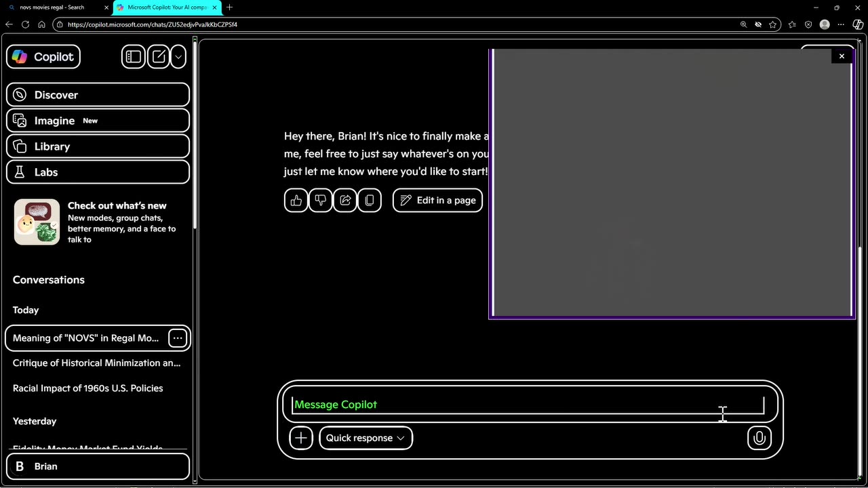Viewport: 868px width, 488px height.
Task: Expand the chevron next to new chat
Action: point(178,57)
